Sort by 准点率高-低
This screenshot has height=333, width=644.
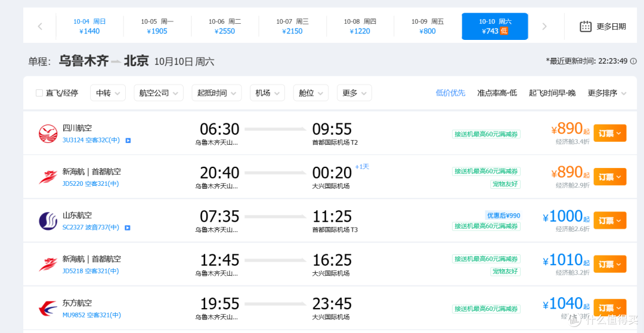[x=497, y=93]
